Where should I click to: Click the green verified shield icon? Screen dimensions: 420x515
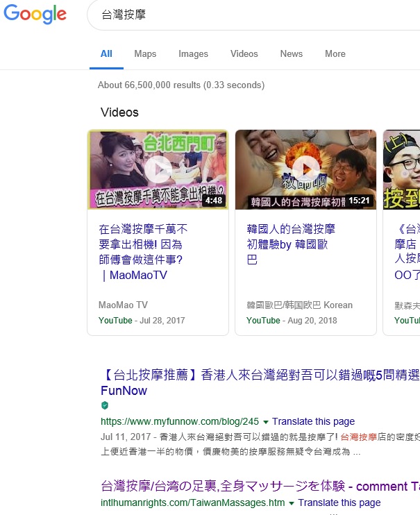pyautogui.click(x=105, y=405)
